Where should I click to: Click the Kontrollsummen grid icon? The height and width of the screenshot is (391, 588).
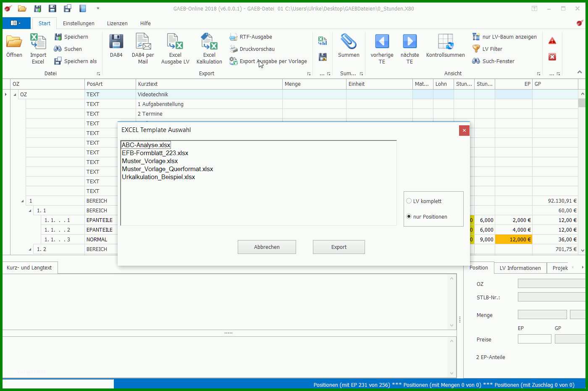click(445, 42)
